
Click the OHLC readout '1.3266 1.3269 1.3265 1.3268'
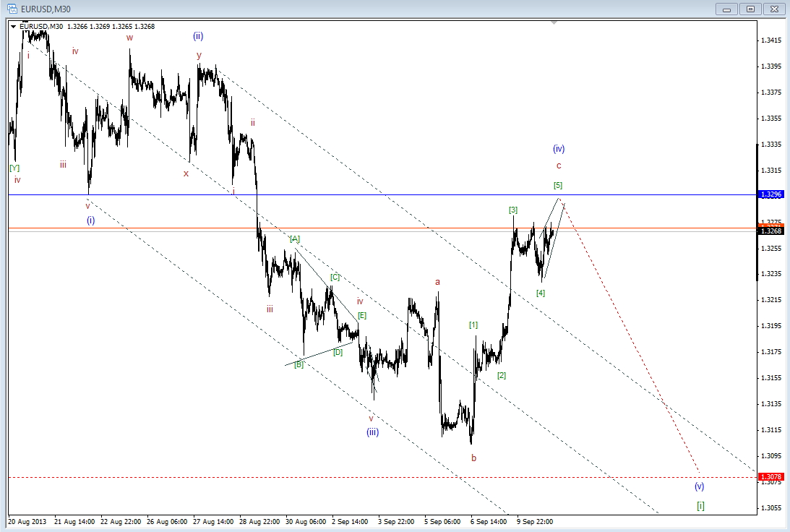(111, 27)
